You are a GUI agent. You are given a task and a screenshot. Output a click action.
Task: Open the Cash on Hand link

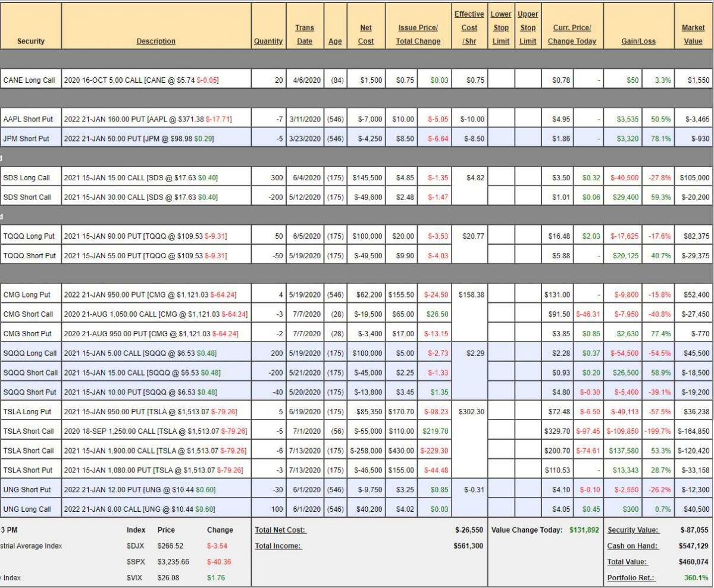pyautogui.click(x=632, y=546)
